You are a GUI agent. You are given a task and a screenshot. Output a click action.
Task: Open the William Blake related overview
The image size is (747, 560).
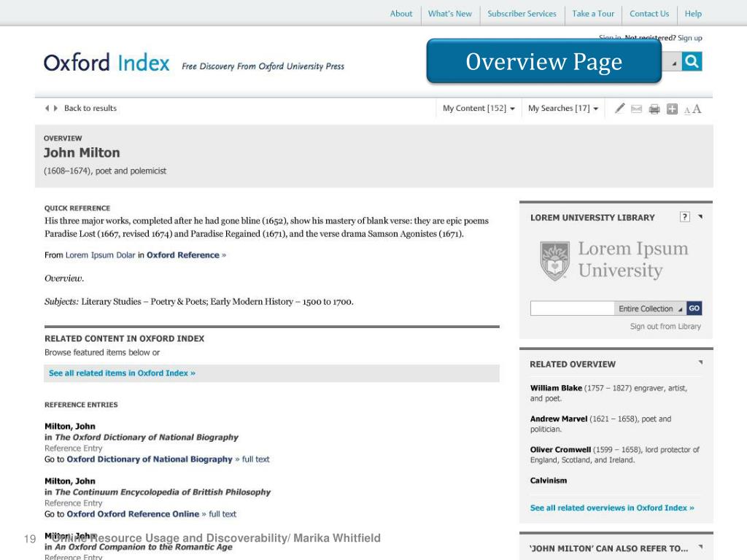point(556,388)
